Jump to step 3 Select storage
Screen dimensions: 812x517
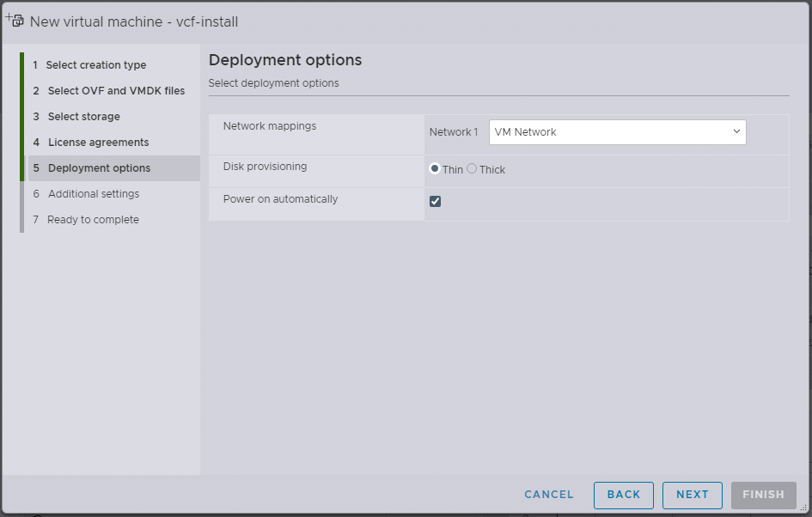(83, 117)
